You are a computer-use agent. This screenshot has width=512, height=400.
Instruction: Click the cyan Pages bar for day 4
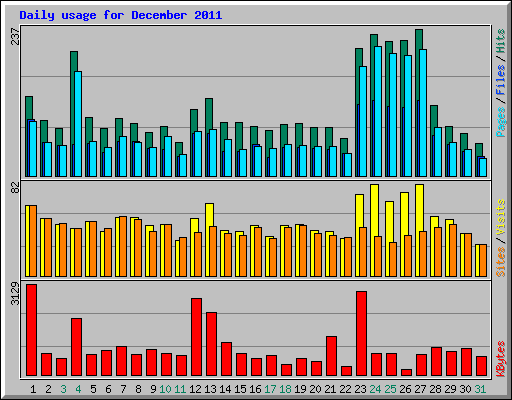[x=78, y=124]
